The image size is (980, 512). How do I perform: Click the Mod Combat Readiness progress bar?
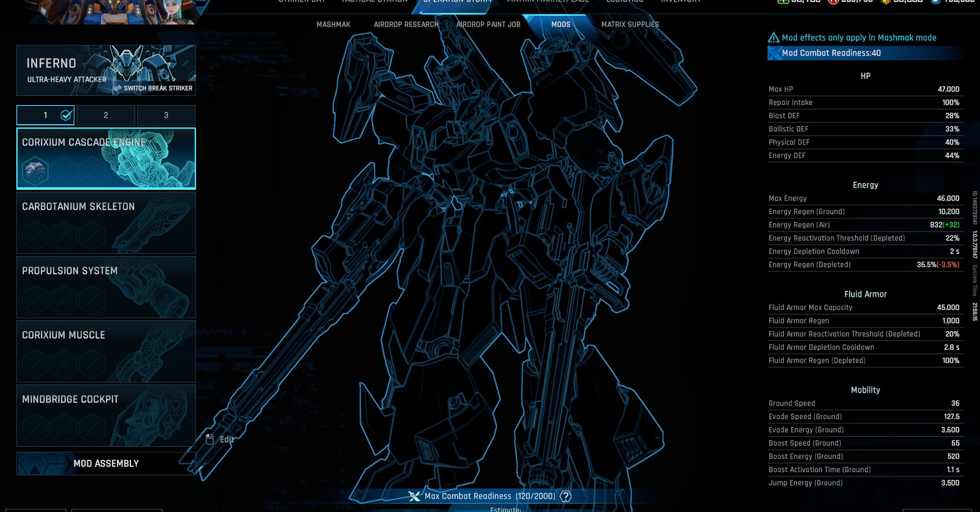click(x=865, y=53)
